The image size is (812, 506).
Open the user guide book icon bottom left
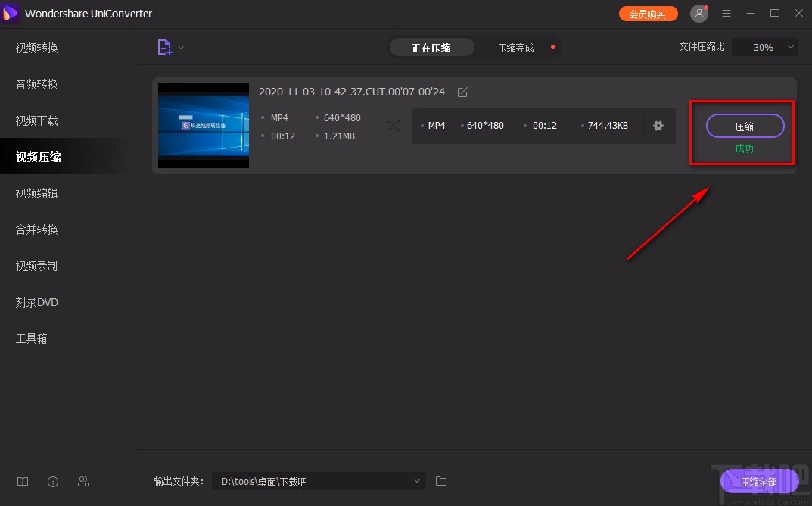(22, 482)
